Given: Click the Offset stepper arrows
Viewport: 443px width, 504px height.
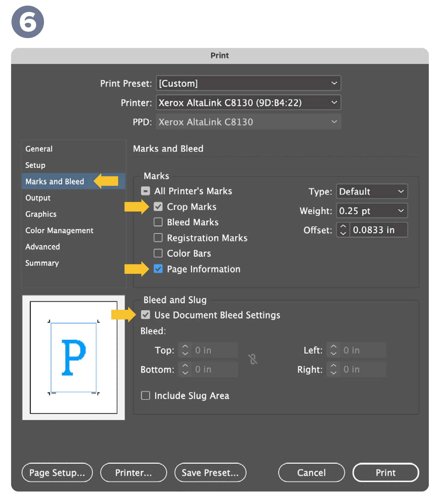Looking at the screenshot, I should tap(343, 230).
